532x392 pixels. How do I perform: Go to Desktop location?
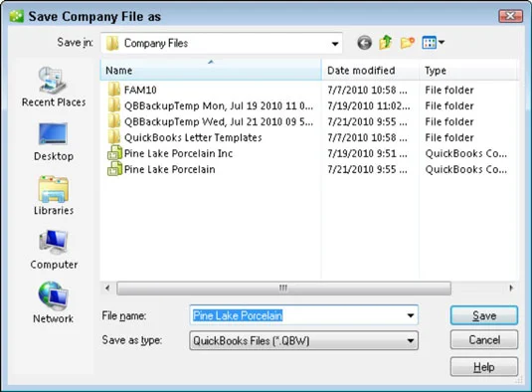pyautogui.click(x=54, y=142)
